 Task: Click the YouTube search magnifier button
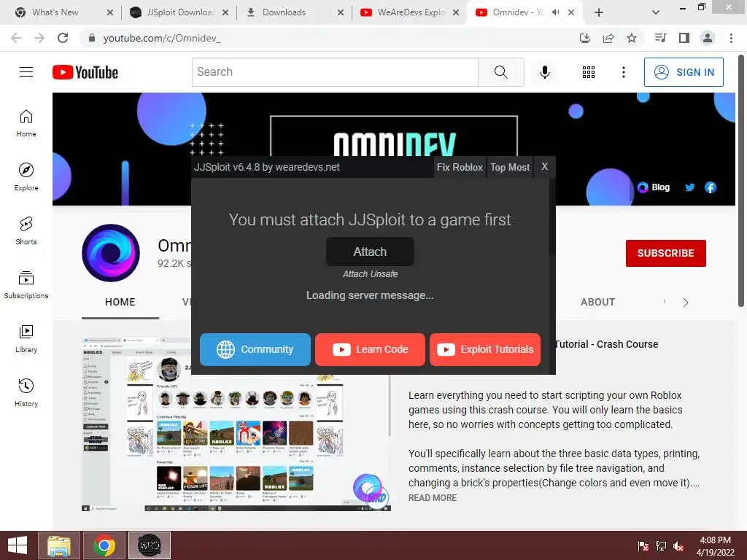tap(500, 72)
